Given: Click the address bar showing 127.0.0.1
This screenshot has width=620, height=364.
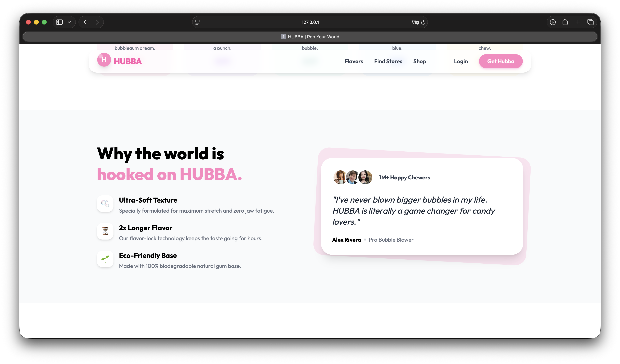Looking at the screenshot, I should pos(310,22).
